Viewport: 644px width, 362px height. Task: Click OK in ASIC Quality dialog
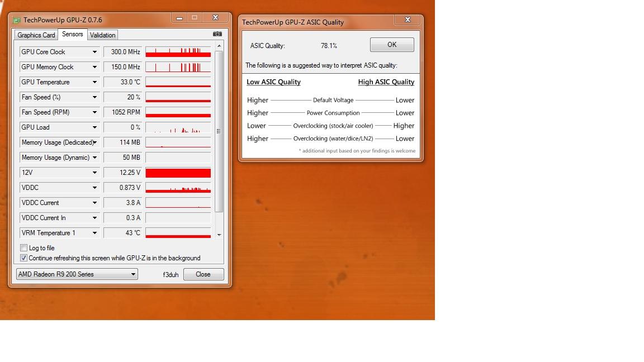click(x=392, y=45)
